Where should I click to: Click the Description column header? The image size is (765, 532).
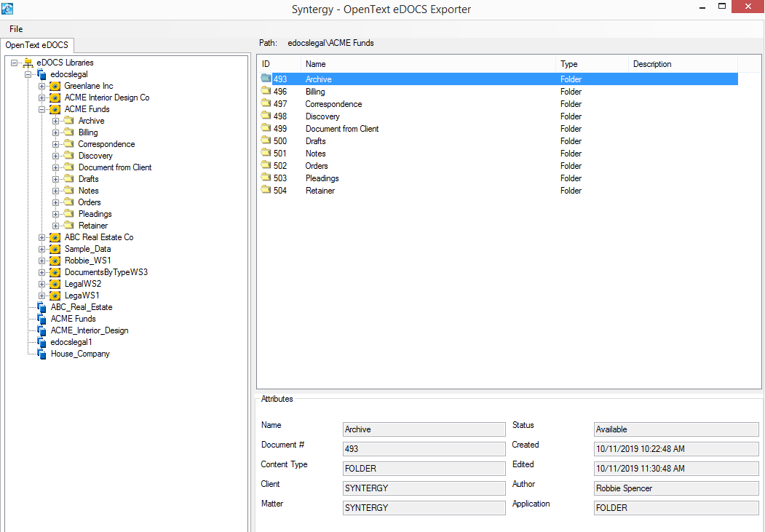(683, 64)
